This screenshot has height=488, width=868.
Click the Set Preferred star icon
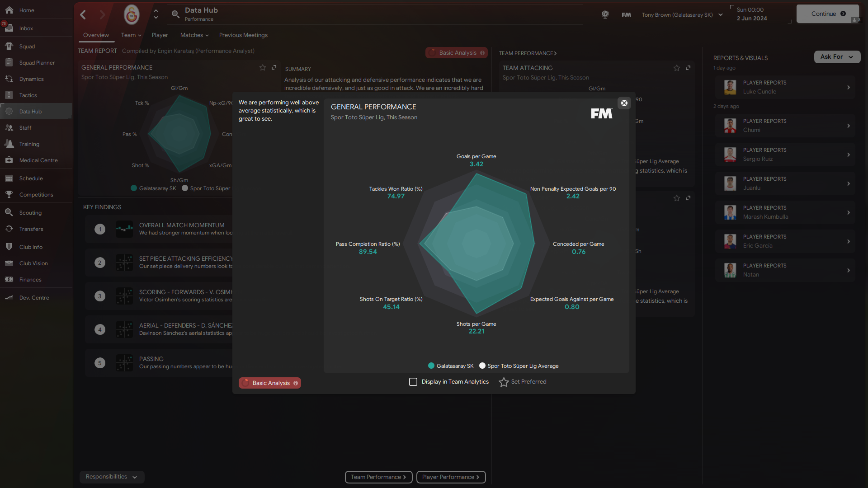click(504, 382)
